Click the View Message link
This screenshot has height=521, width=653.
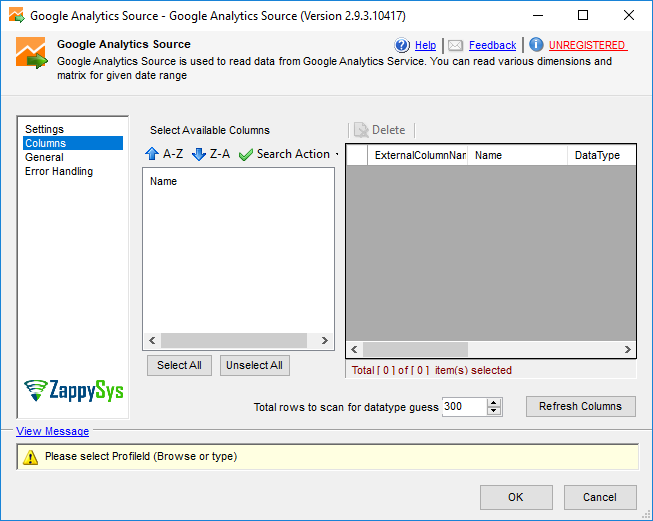click(52, 431)
